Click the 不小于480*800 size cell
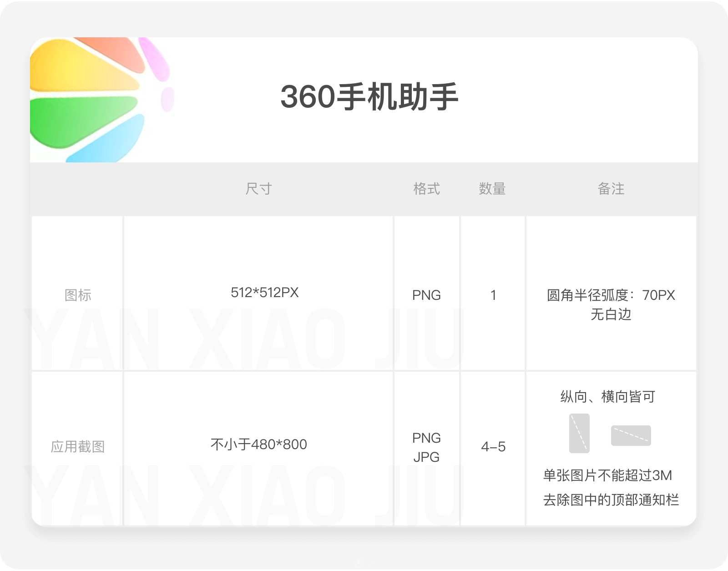 coord(258,445)
